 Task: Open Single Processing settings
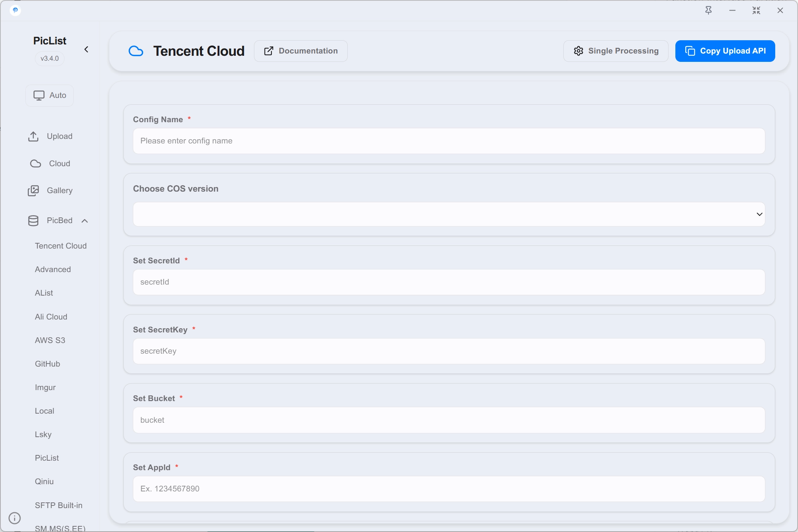click(x=616, y=51)
